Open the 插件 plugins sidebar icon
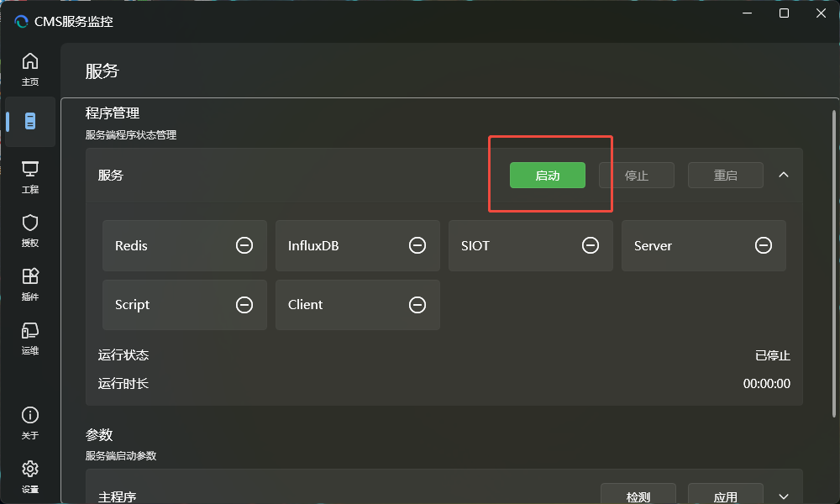Screen dimensions: 840x504 tap(30, 284)
